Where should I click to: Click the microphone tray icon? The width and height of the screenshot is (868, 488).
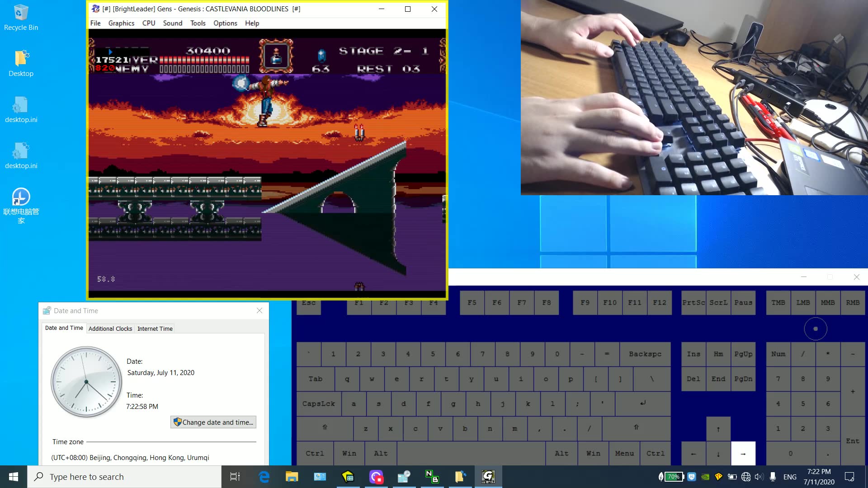773,477
